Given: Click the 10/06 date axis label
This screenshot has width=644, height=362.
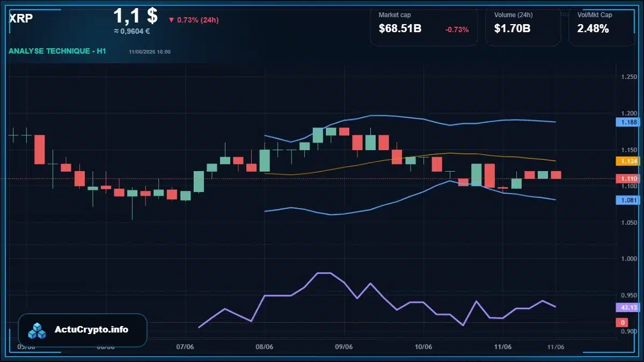Looking at the screenshot, I should click(x=423, y=347).
